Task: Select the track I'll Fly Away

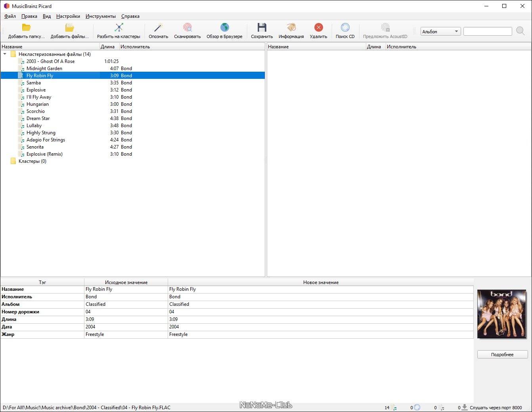Action: [x=39, y=97]
